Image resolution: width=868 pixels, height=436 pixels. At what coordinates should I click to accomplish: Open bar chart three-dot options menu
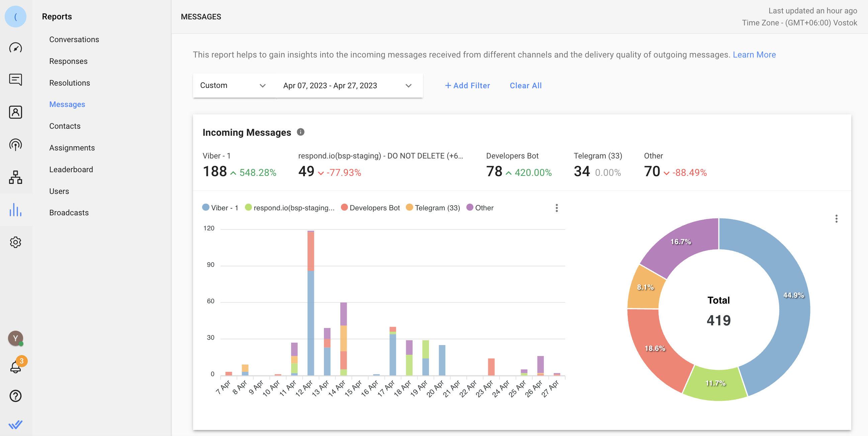point(557,208)
